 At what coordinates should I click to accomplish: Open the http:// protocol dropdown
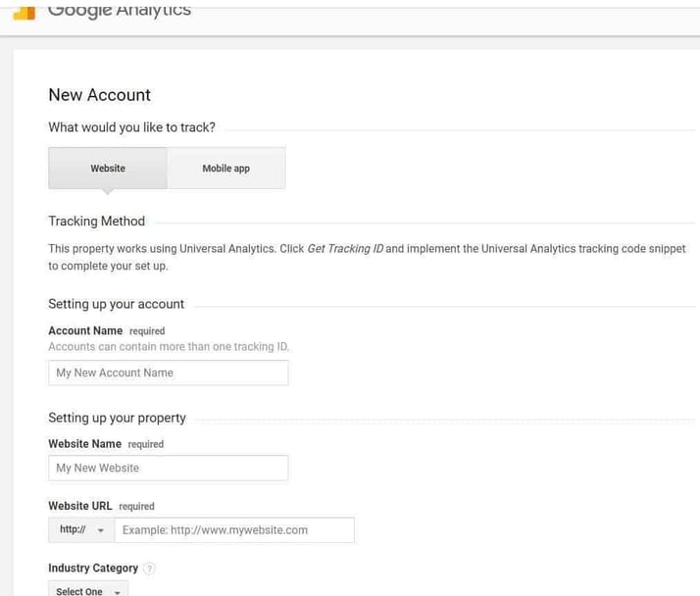point(81,530)
